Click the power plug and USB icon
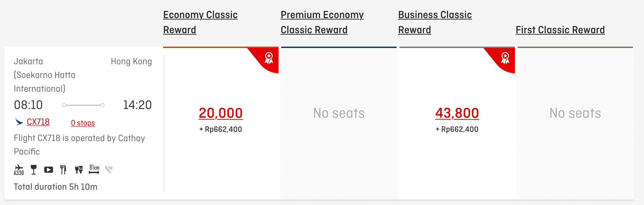This screenshot has width=644, height=205. coord(79,170)
